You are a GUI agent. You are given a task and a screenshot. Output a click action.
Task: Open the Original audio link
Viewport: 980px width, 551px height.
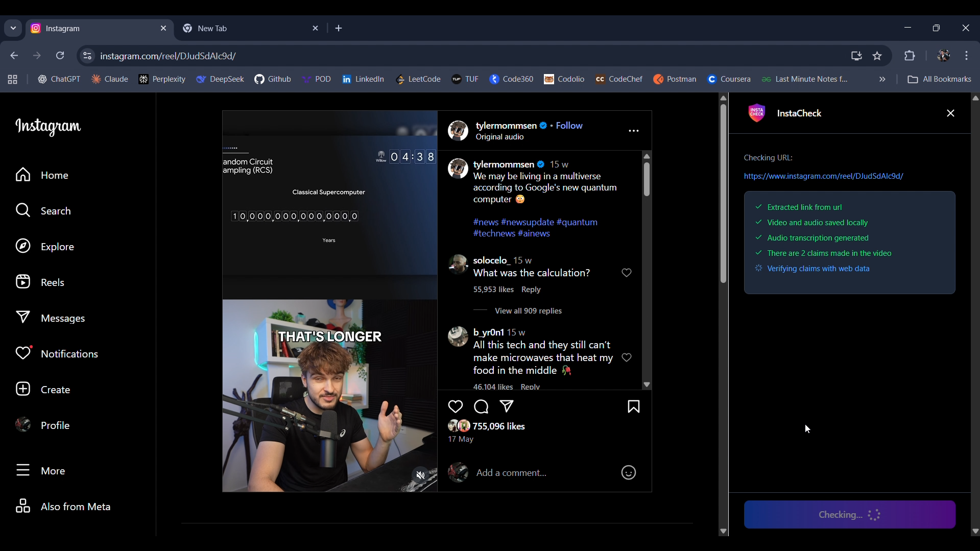(x=499, y=137)
